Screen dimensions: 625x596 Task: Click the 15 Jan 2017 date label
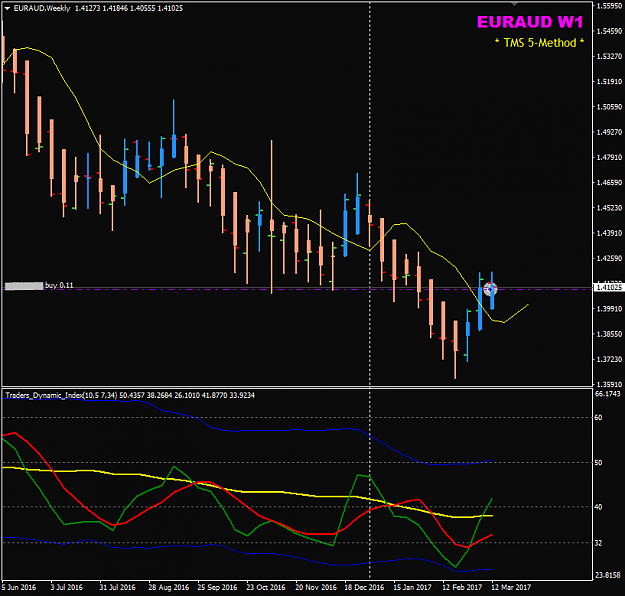coord(412,587)
